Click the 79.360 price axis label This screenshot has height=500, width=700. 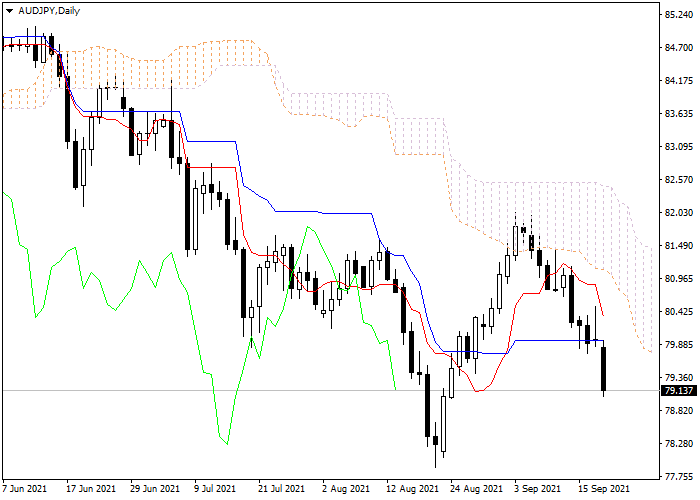pyautogui.click(x=679, y=378)
